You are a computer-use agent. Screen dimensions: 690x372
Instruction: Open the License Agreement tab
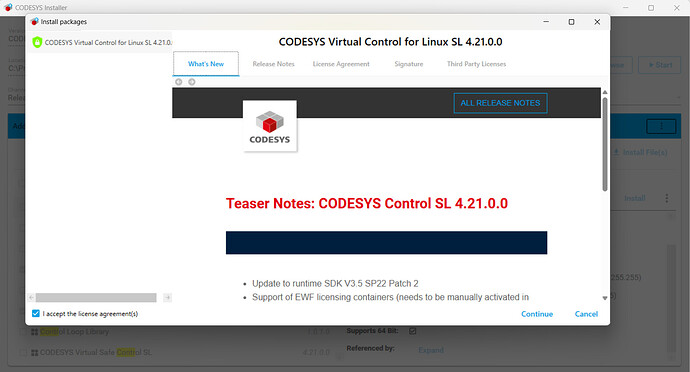(341, 64)
